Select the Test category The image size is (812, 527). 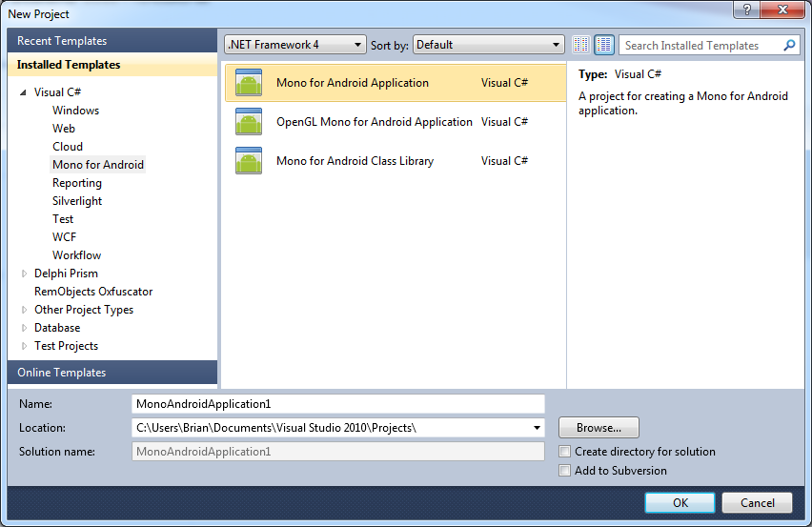63,219
